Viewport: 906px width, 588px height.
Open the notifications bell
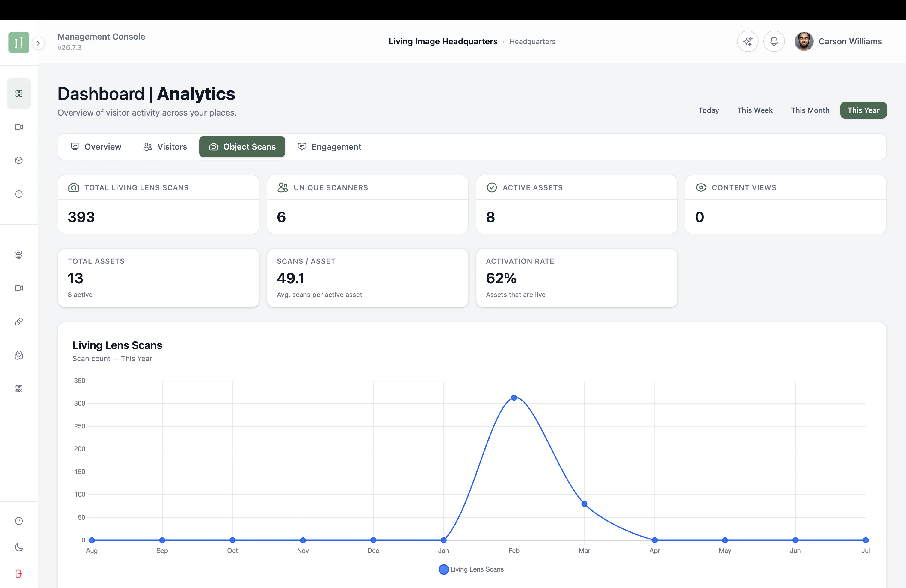tap(774, 41)
